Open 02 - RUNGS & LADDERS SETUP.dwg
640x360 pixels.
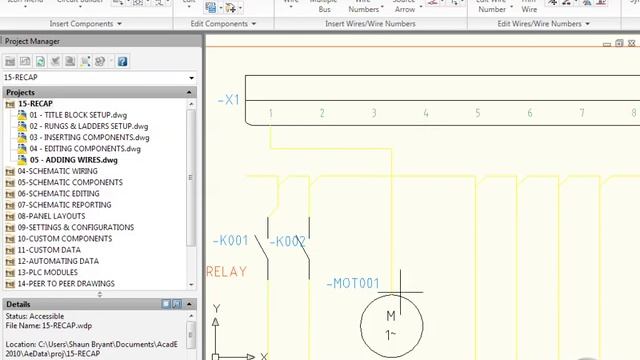coord(89,127)
